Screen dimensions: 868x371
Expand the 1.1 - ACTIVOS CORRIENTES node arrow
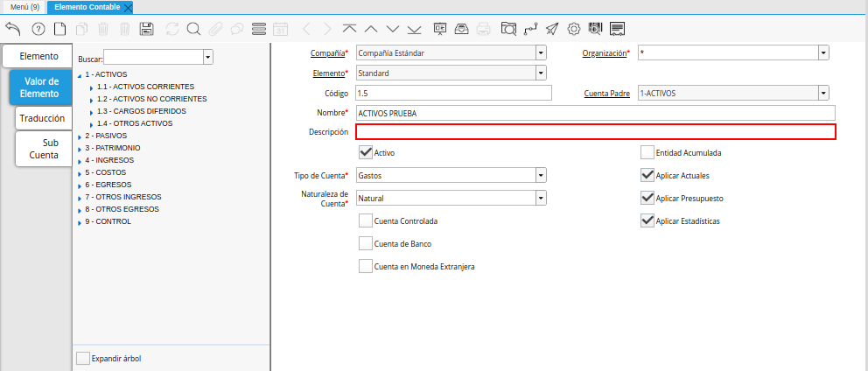(x=91, y=87)
